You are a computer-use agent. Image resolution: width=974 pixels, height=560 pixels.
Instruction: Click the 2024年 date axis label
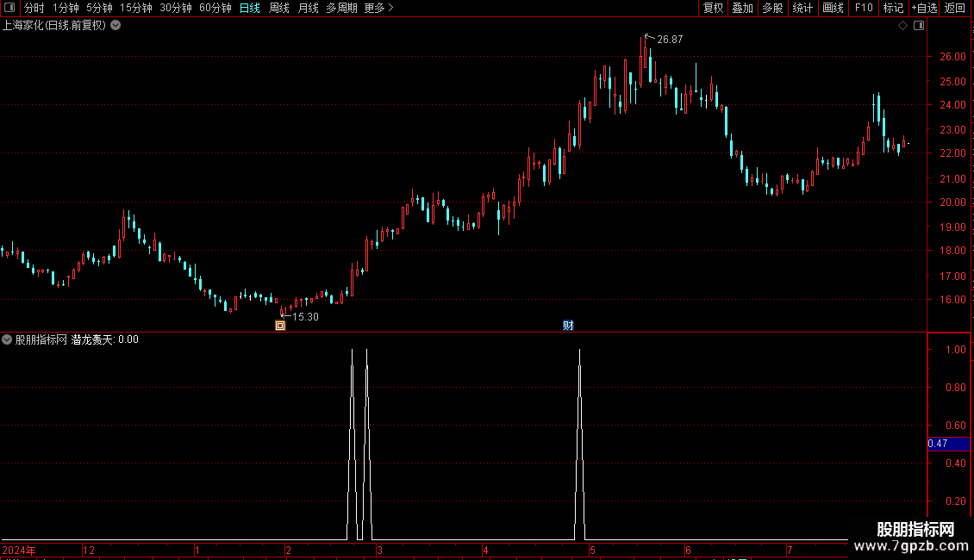click(x=19, y=551)
